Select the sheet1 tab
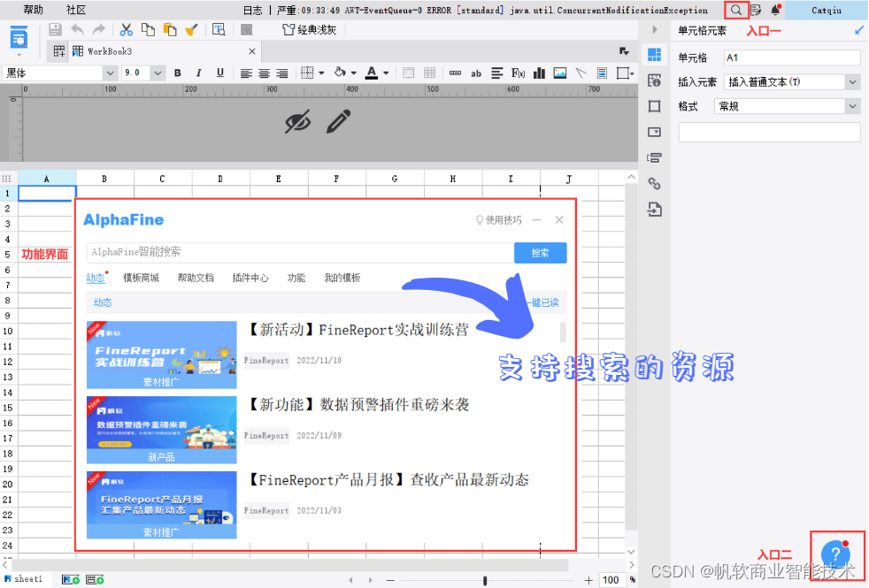This screenshot has height=588, width=869. 24,579
